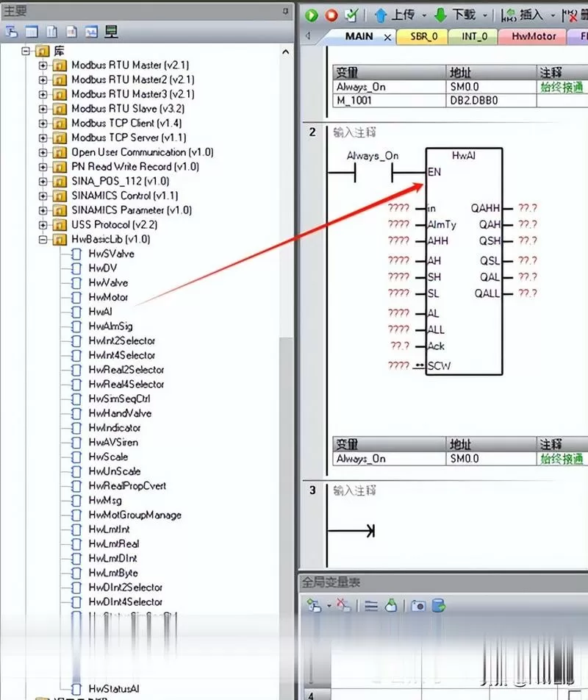Click the Insert (插入) toolbar button

click(x=521, y=15)
